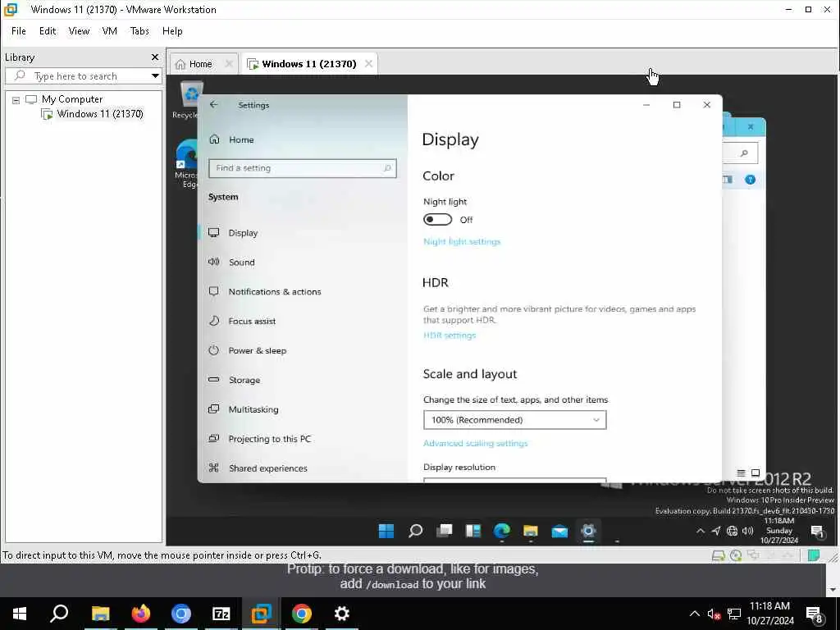Open Mail on guest taskbar
This screenshot has height=630, width=840.
559,531
